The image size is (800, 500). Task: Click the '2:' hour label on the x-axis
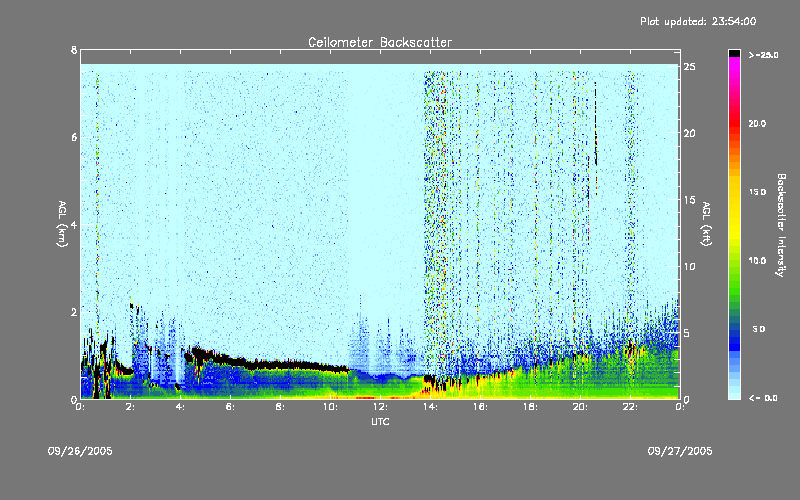[x=130, y=407]
